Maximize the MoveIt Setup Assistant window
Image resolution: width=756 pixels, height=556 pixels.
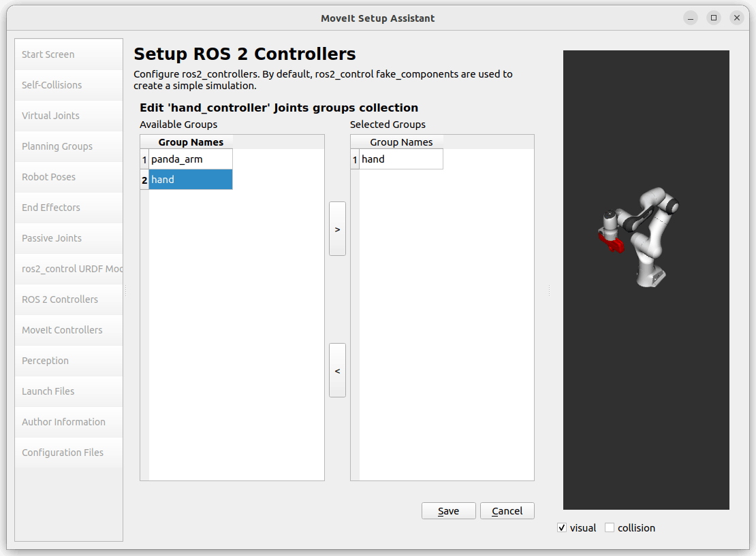click(714, 18)
